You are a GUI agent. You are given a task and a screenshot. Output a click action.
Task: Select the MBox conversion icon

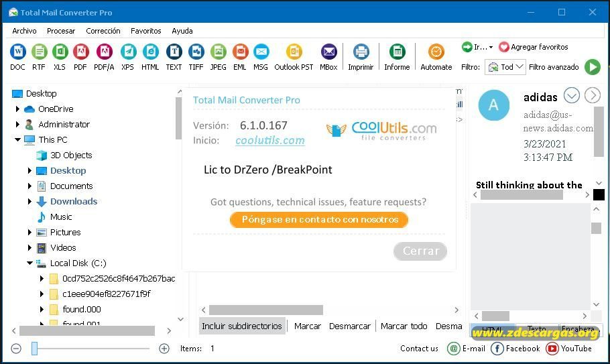pos(328,52)
